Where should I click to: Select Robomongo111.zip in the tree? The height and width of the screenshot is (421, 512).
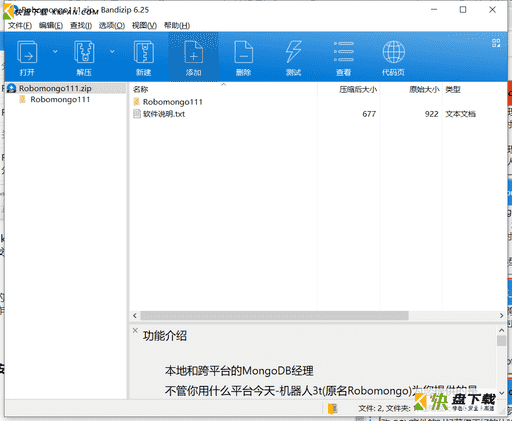[55, 88]
